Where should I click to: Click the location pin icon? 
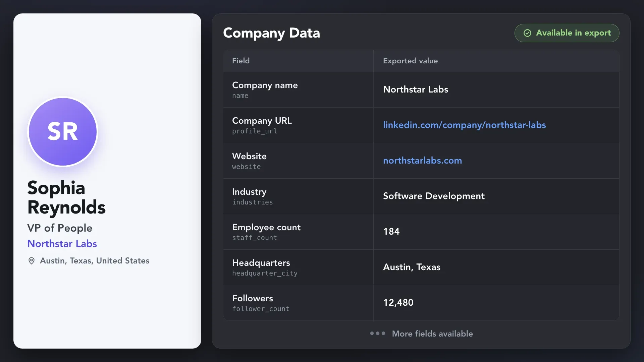pos(32,261)
